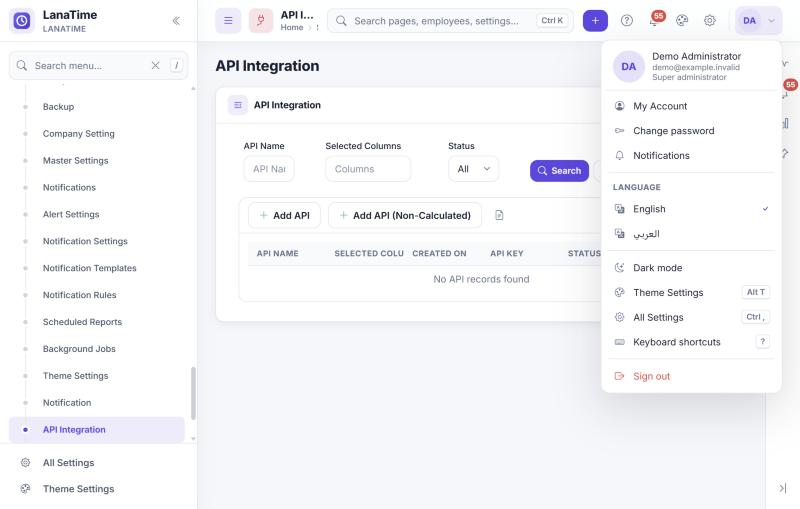800x509 pixels.
Task: Select Arabic language option
Action: (x=691, y=234)
